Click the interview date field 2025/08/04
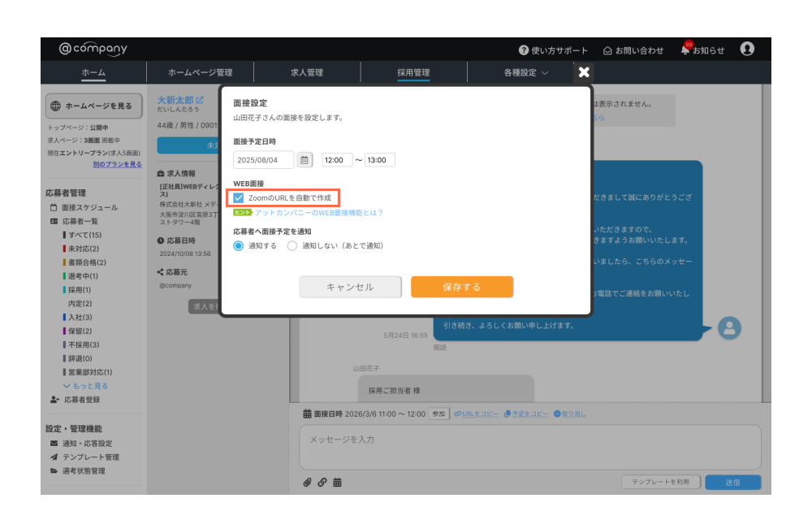Viewport: 812px width, 520px height. (264, 160)
